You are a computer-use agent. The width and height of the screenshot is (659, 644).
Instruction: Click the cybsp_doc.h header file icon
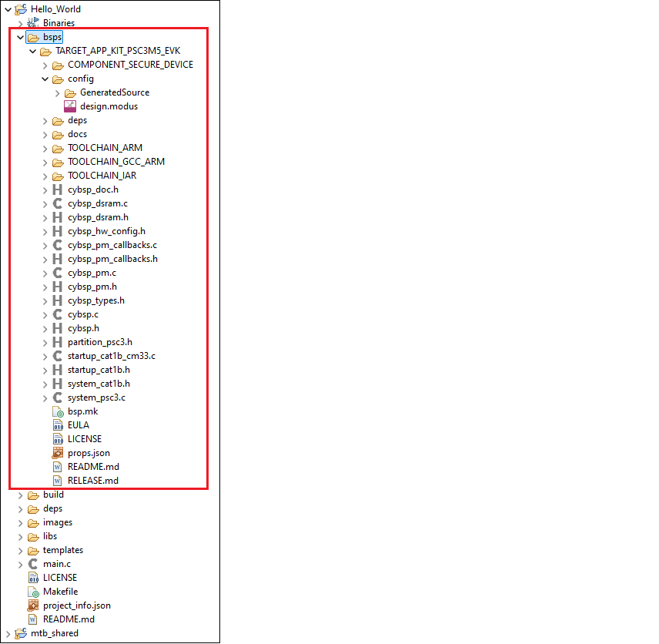click(x=58, y=190)
